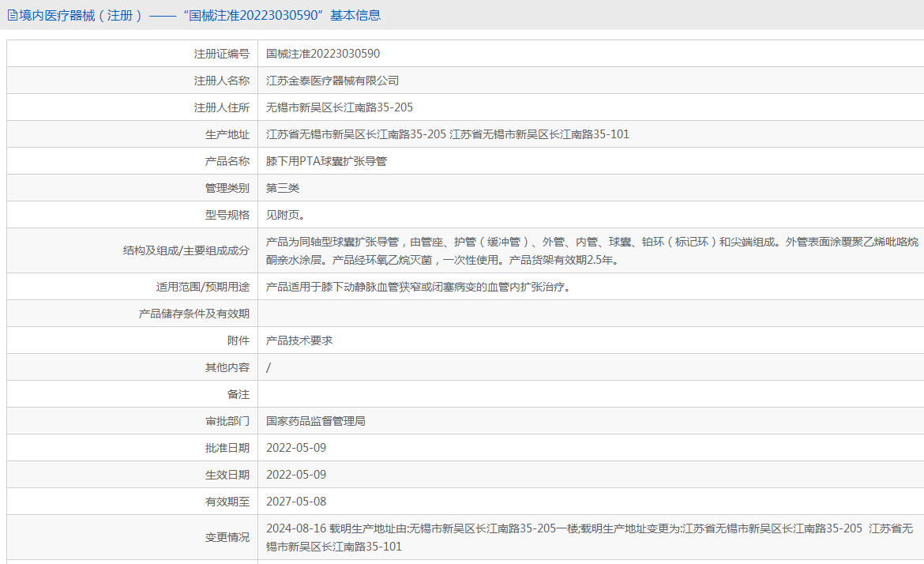Viewport: 924px width, 564px height.
Task: Click the 产品储存条件及有效期 label
Action: (193, 314)
